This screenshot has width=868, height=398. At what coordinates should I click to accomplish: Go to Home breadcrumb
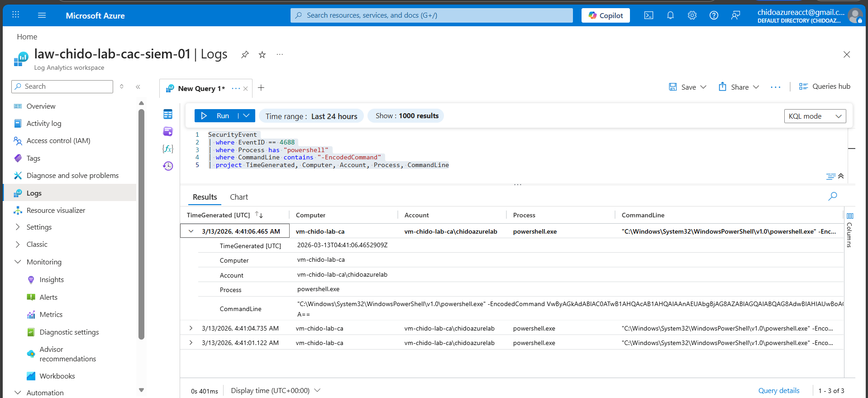point(27,37)
